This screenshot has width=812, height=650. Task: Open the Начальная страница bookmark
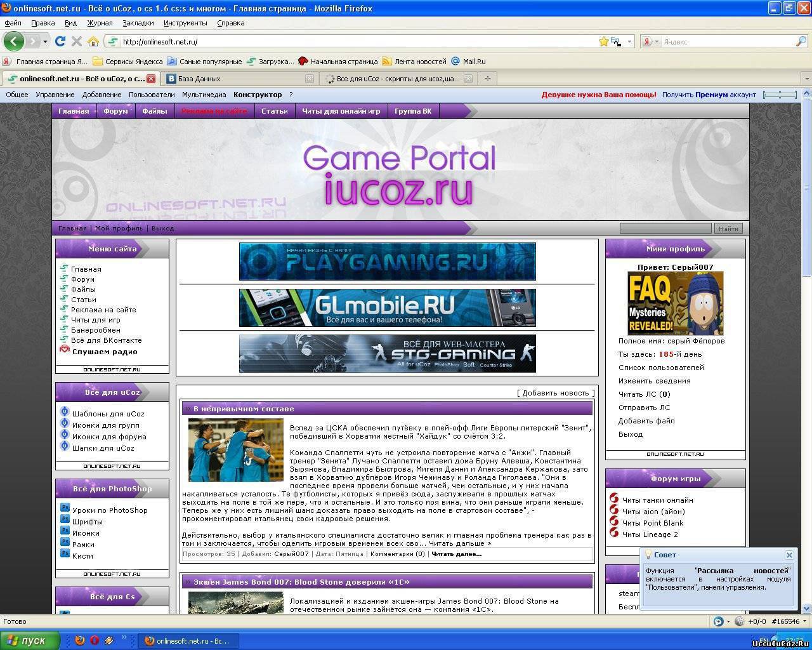338,62
